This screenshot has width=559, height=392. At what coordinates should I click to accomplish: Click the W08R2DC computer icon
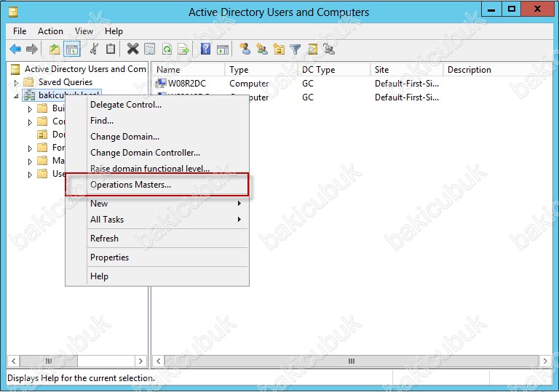pyautogui.click(x=161, y=83)
